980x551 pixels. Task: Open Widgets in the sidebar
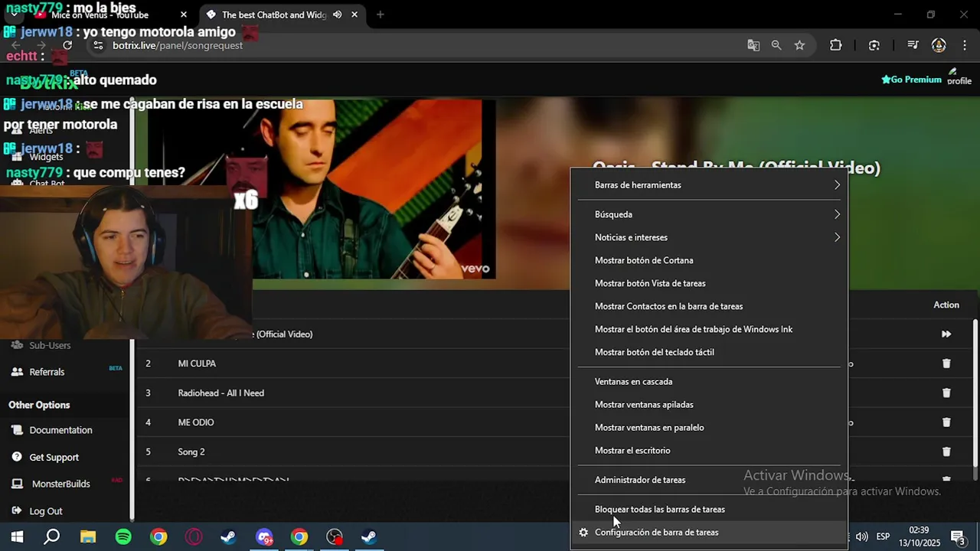(x=46, y=157)
